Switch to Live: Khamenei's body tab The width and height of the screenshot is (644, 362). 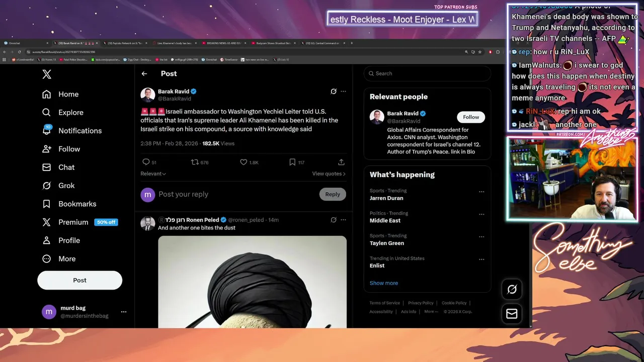coord(175,43)
